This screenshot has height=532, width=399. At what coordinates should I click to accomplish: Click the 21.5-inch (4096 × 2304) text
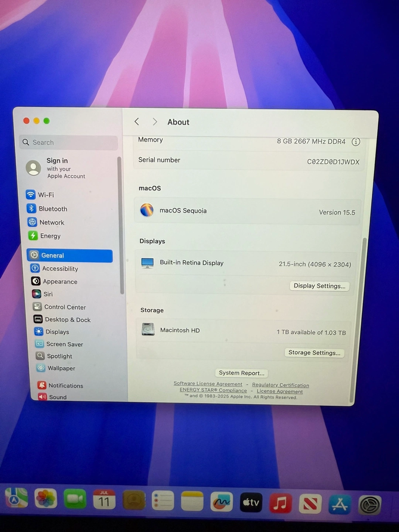[x=315, y=264]
